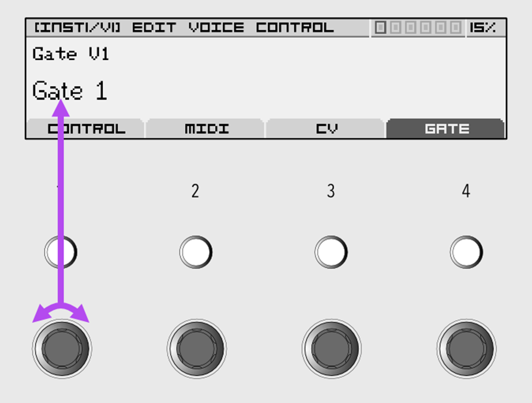Toggle the small round button 1
Screen dimensions: 532x403
[x=61, y=252]
